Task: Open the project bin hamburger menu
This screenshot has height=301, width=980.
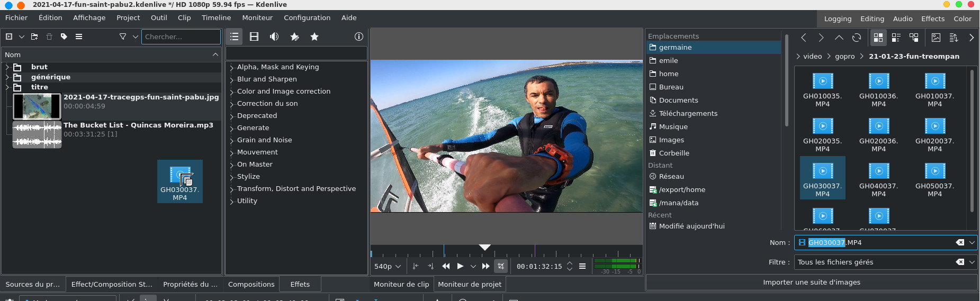Action: click(x=79, y=37)
